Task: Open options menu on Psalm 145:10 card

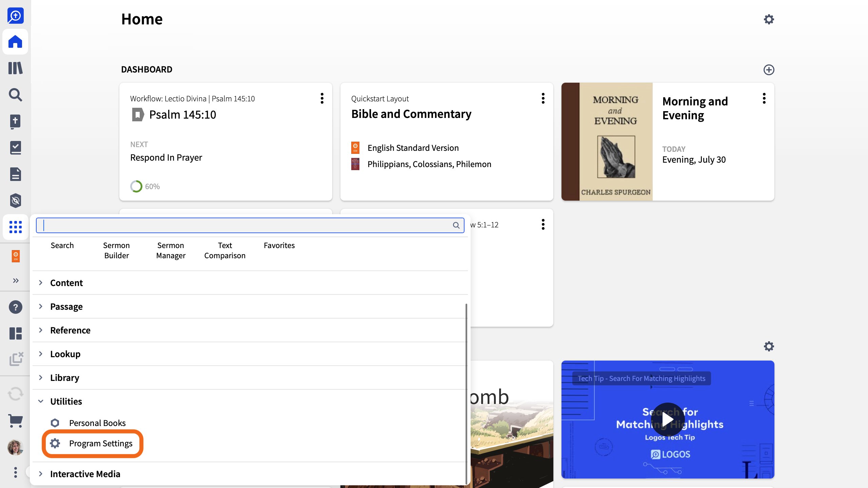Action: click(322, 98)
